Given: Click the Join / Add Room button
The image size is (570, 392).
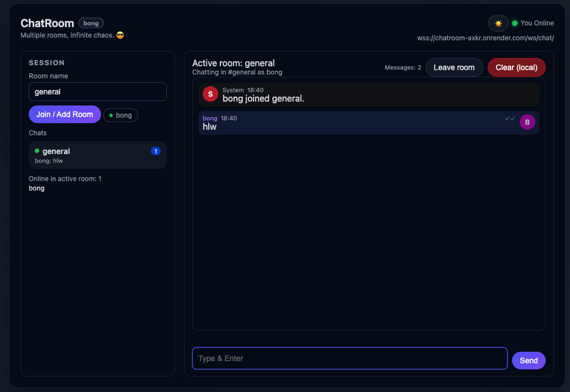Looking at the screenshot, I should pyautogui.click(x=65, y=114).
